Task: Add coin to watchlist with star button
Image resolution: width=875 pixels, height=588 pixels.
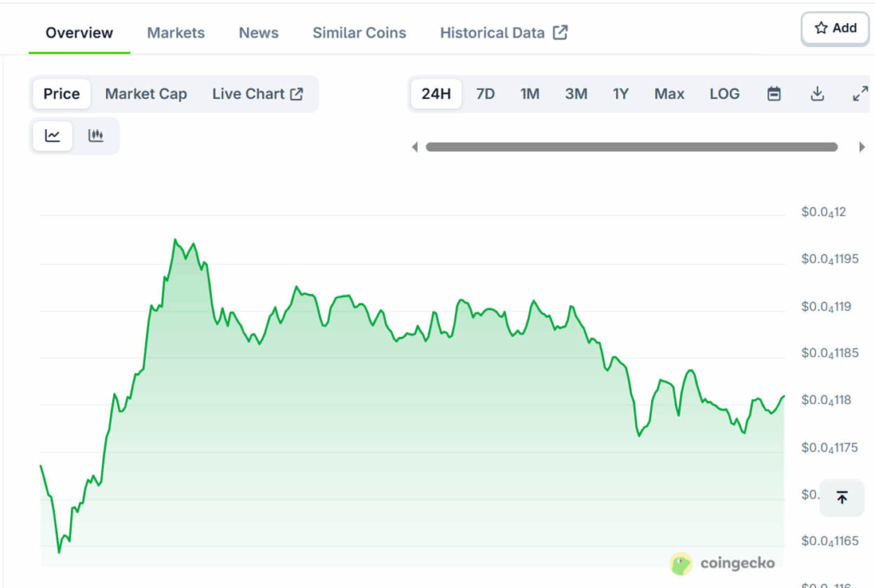Action: 835,28
